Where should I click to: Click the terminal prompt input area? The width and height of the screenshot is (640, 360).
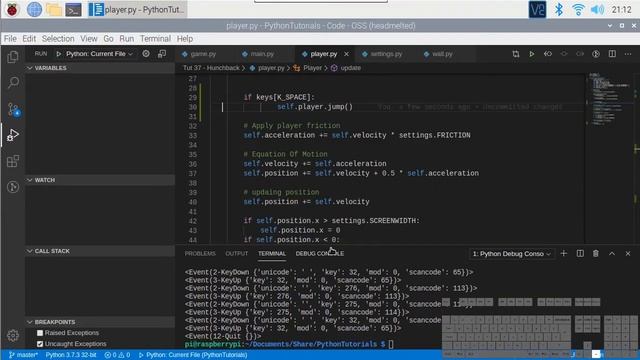coord(391,344)
